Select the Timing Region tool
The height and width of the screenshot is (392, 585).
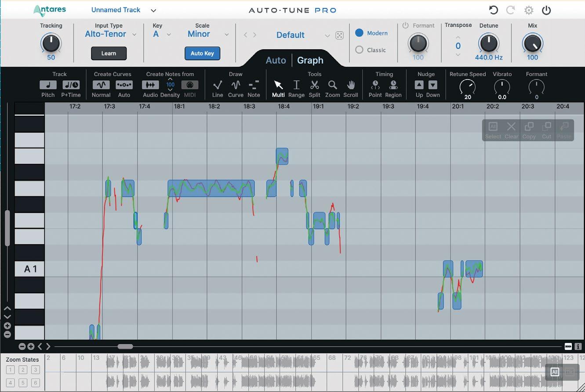[x=393, y=85]
